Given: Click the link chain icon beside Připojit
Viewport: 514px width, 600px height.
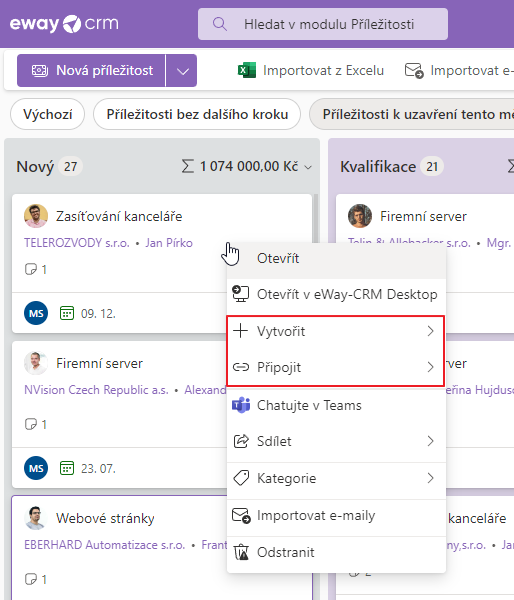Looking at the screenshot, I should tap(241, 367).
